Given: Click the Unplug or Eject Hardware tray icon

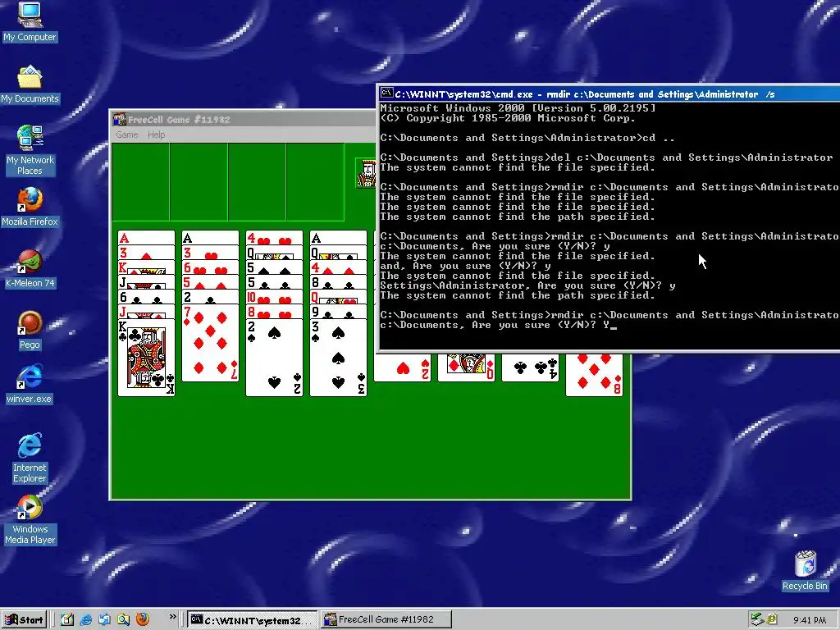Looking at the screenshot, I should pyautogui.click(x=756, y=619).
